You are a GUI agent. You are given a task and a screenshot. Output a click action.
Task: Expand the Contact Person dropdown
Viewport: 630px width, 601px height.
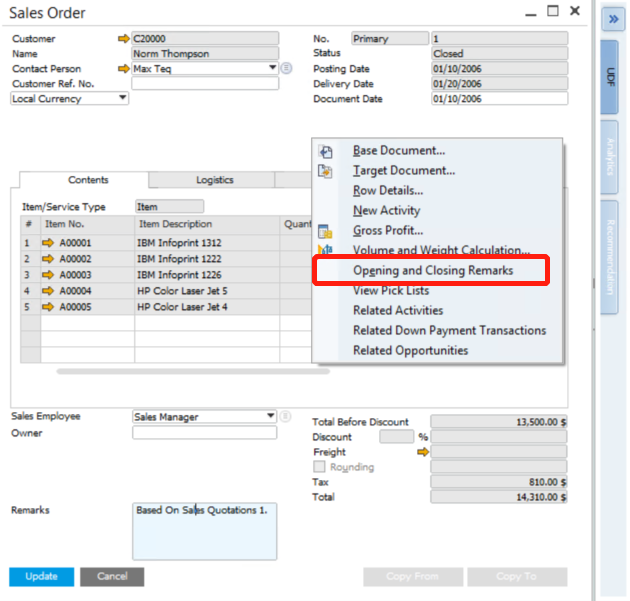tap(272, 69)
